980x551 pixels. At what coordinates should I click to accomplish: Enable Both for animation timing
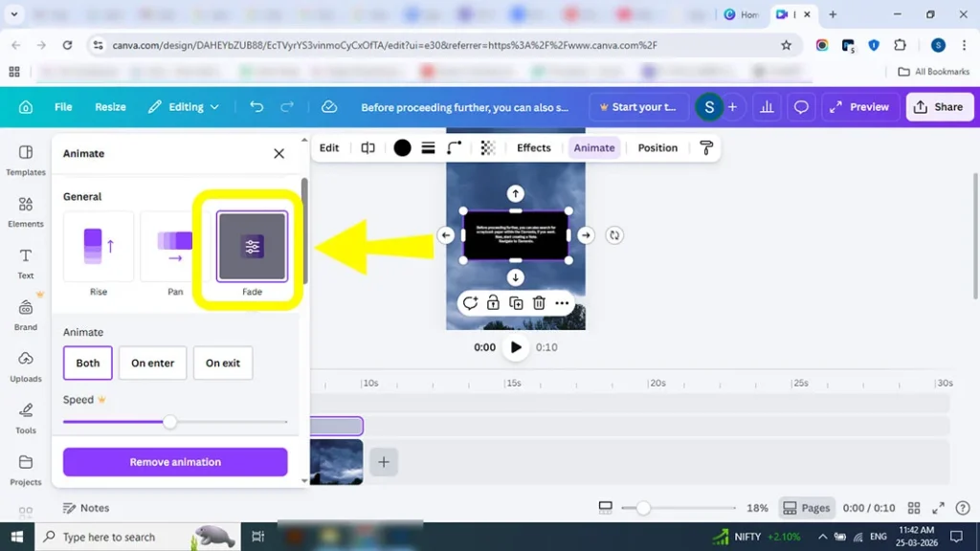coord(87,363)
